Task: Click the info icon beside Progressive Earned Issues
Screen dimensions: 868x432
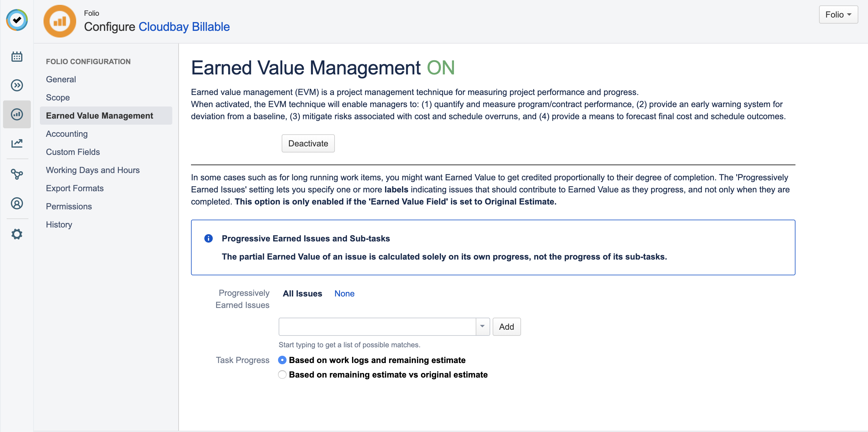Action: coord(208,238)
